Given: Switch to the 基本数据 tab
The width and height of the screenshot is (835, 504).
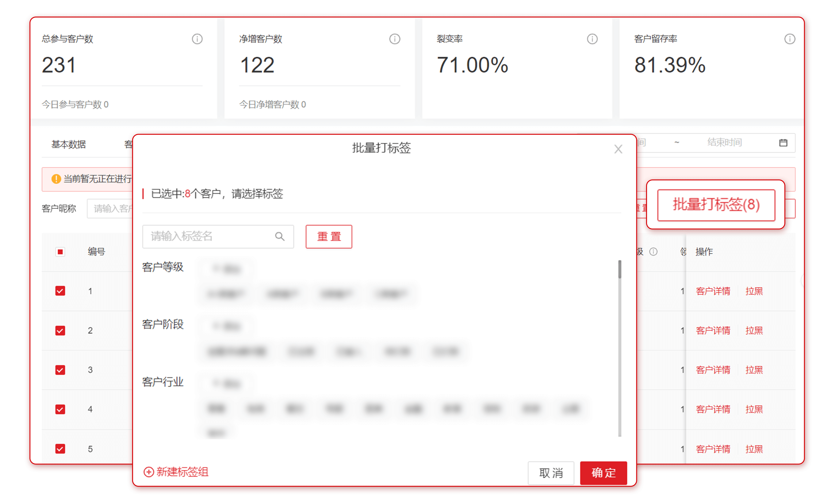Looking at the screenshot, I should [68, 144].
